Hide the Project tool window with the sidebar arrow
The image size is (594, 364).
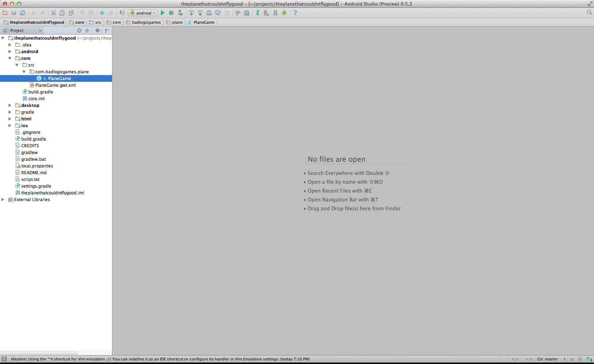107,30
